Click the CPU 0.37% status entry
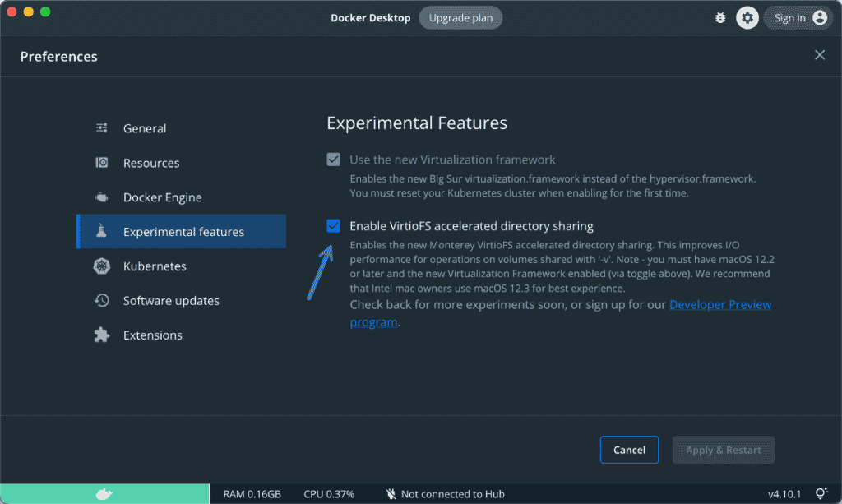The height and width of the screenshot is (504, 842). (329, 494)
